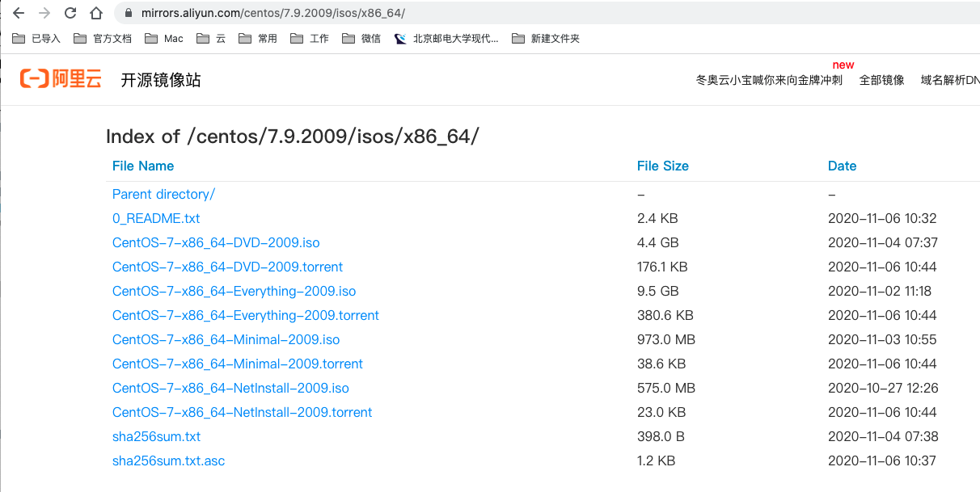Click the browser forward arrow
This screenshot has height=492, width=980.
pos(44,13)
